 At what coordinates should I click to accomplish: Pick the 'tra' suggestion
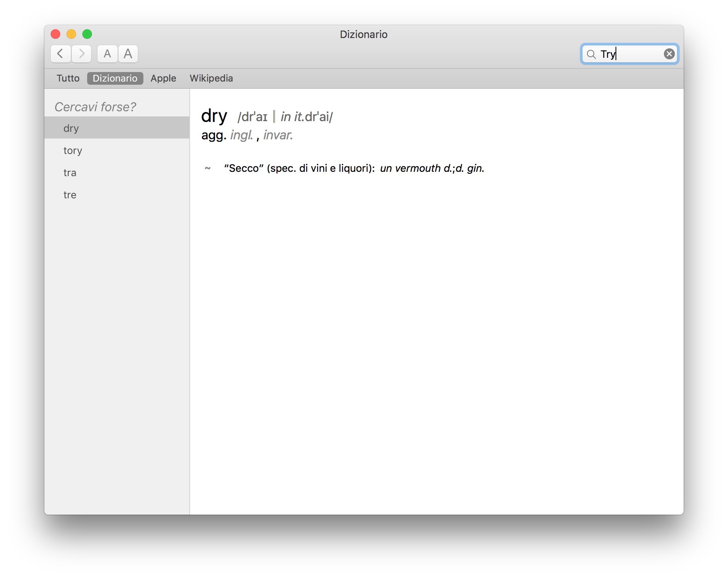(70, 173)
